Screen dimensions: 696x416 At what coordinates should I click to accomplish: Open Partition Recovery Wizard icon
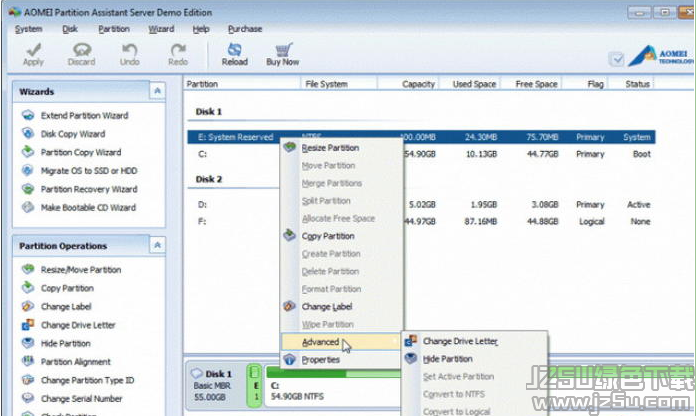[28, 189]
